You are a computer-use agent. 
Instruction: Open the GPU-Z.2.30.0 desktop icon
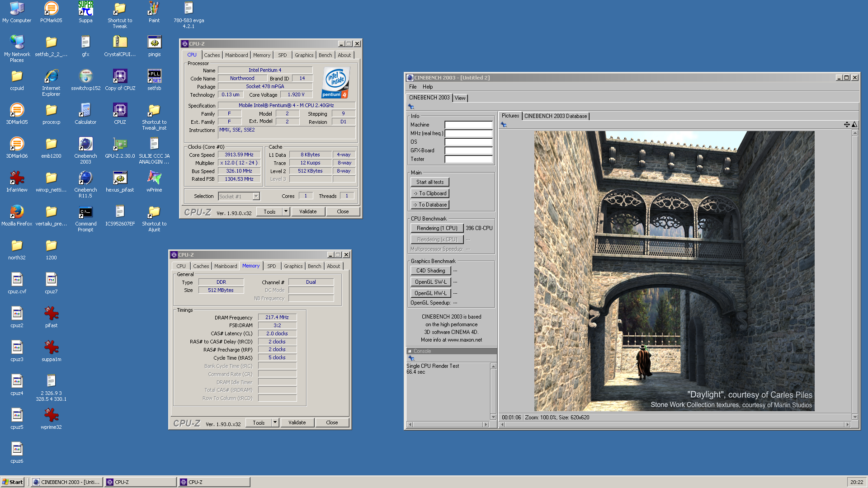tap(120, 147)
